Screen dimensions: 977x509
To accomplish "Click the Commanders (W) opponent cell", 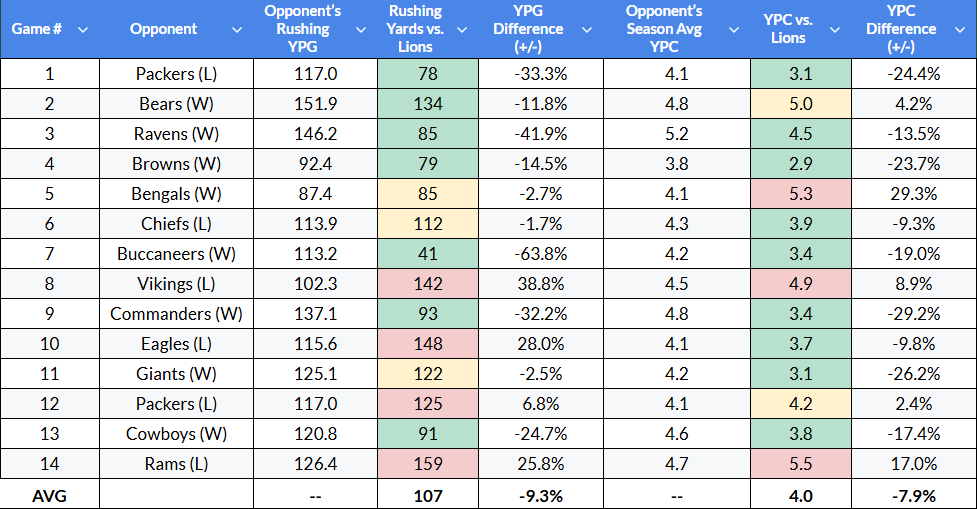I will (176, 313).
